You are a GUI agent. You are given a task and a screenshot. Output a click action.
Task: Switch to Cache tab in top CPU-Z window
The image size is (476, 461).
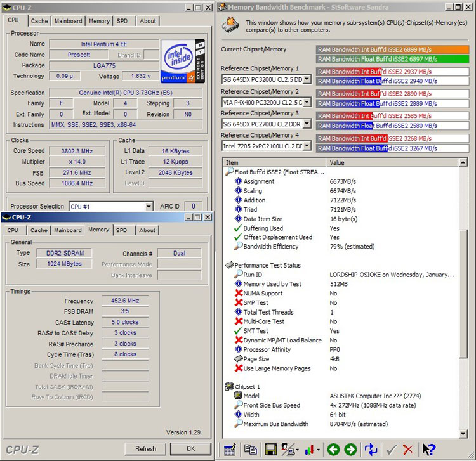click(39, 21)
